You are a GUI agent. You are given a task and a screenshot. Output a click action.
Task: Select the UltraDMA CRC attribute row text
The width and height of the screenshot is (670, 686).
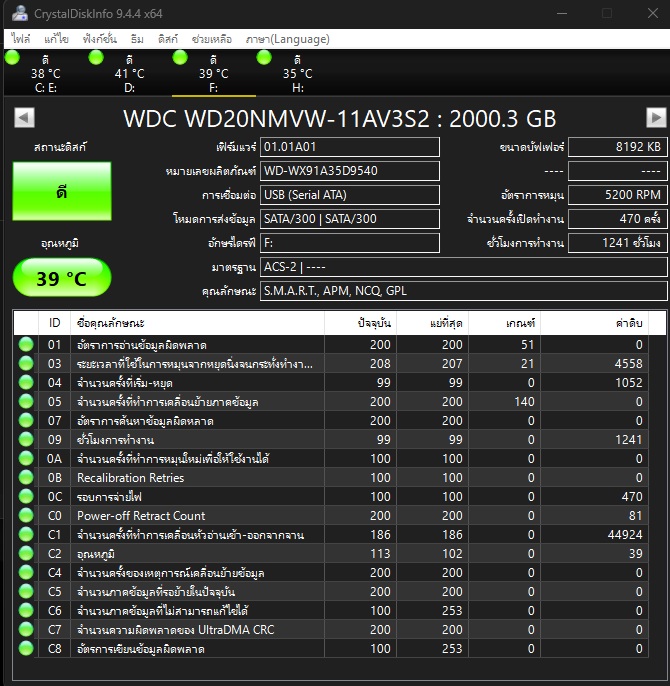175,630
